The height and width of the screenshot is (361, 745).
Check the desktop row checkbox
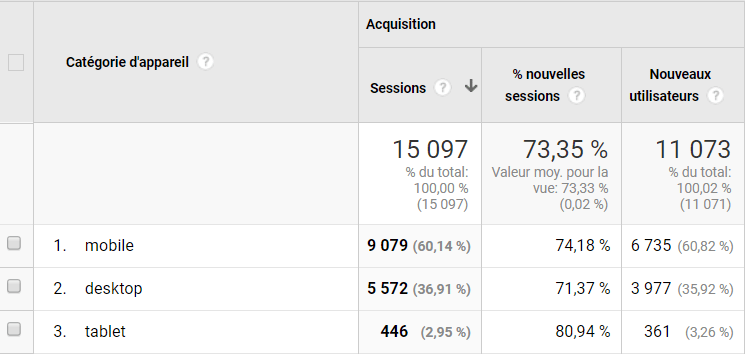tap(14, 286)
